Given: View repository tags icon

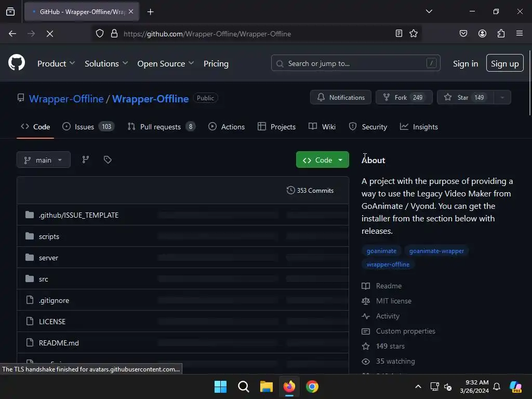Looking at the screenshot, I should click(108, 159).
